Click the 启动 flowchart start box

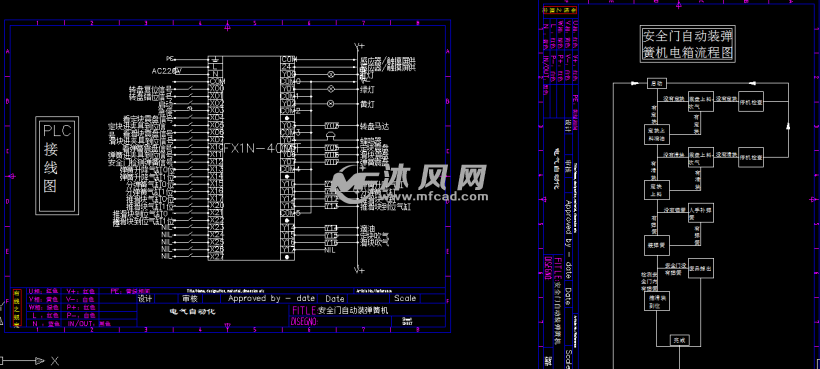click(x=656, y=83)
